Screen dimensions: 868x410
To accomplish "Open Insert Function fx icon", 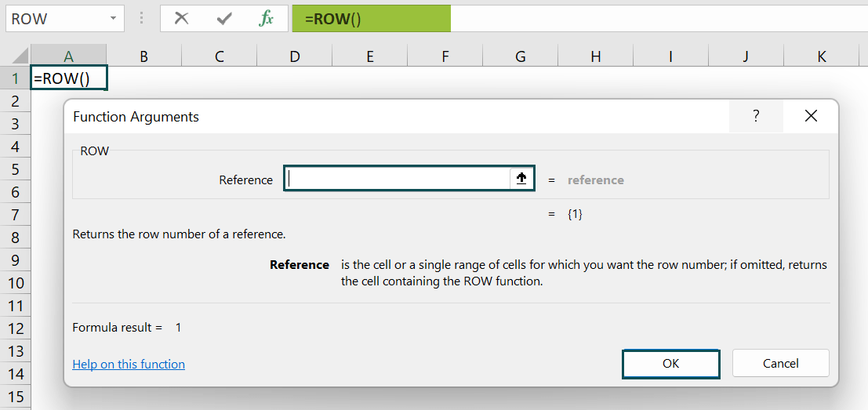I will click(x=267, y=19).
